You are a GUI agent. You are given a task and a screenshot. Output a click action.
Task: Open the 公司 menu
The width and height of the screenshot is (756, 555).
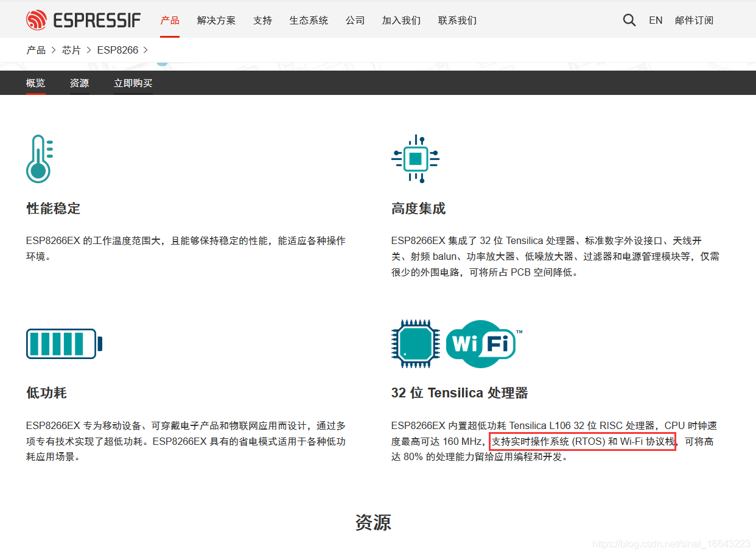pos(355,20)
